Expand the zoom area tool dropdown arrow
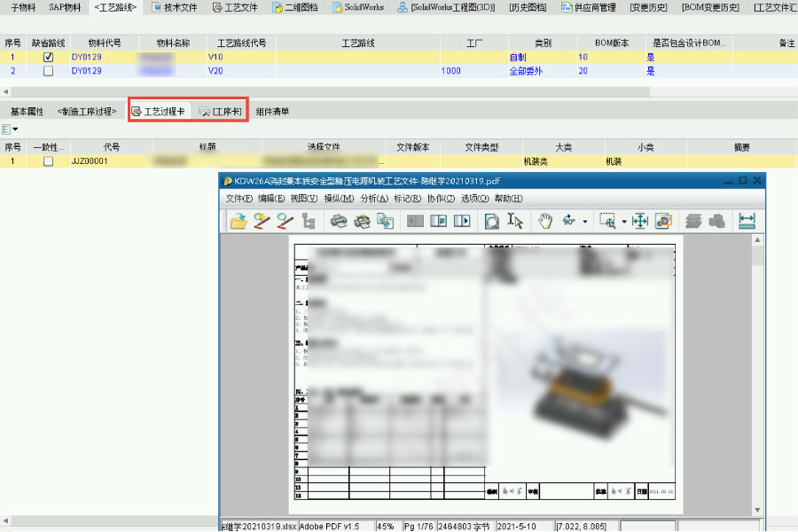 pos(624,222)
